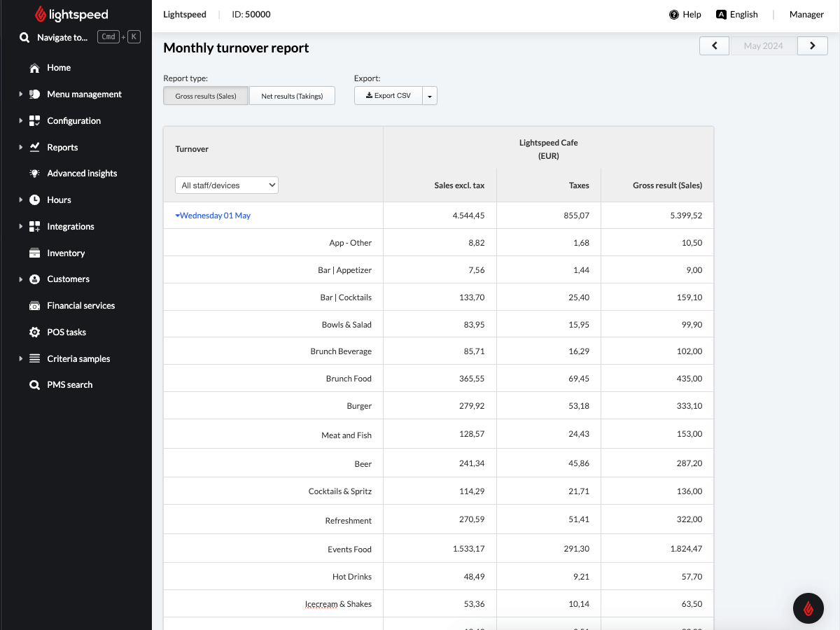
Task: Open the red Lightspeed chat bubble
Action: 808,608
